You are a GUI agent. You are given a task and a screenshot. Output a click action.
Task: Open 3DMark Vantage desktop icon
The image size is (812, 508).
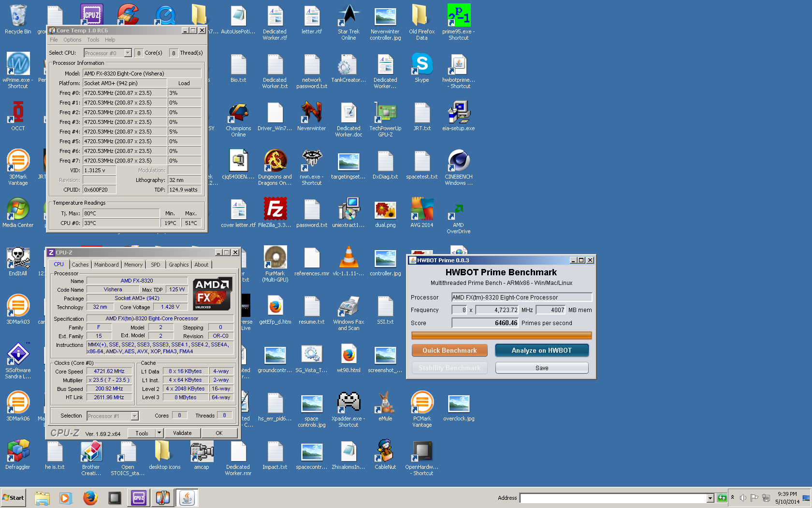18,167
